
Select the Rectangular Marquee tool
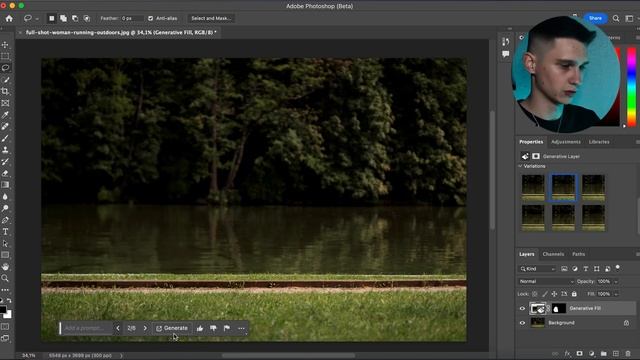[5, 56]
